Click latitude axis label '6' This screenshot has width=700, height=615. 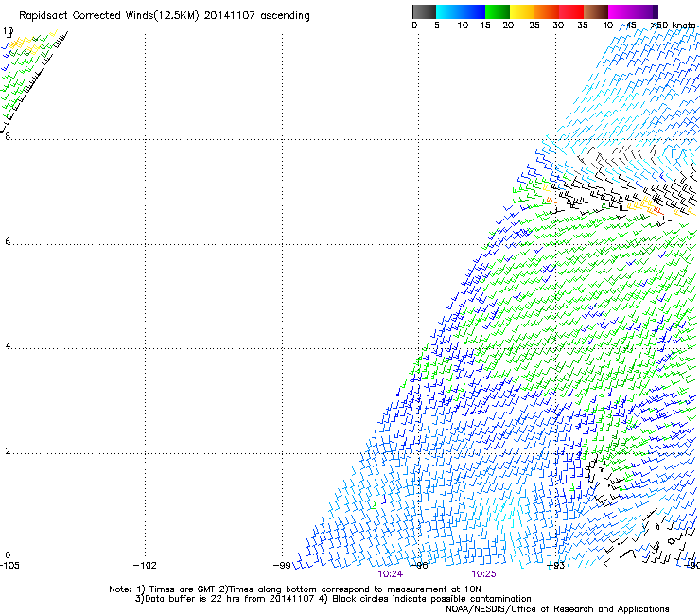pyautogui.click(x=8, y=241)
